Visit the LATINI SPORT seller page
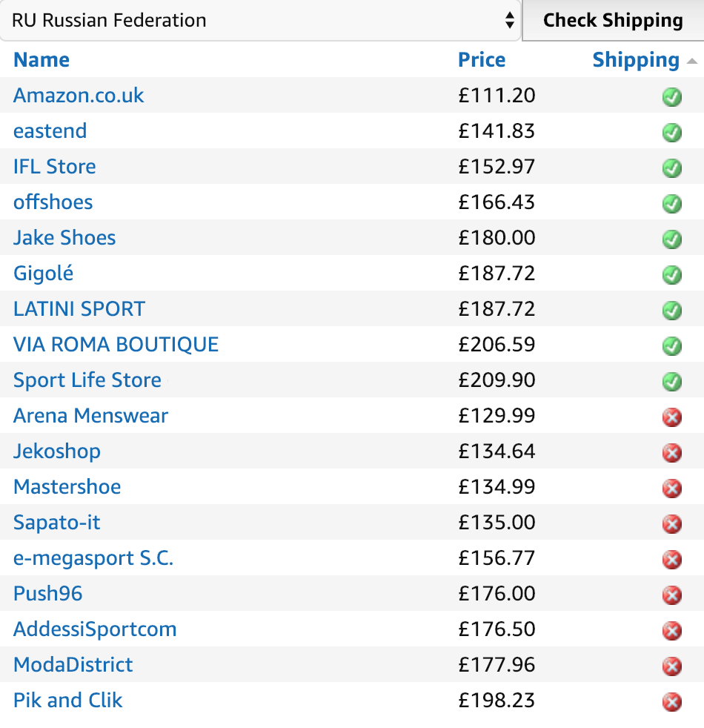 tap(79, 309)
